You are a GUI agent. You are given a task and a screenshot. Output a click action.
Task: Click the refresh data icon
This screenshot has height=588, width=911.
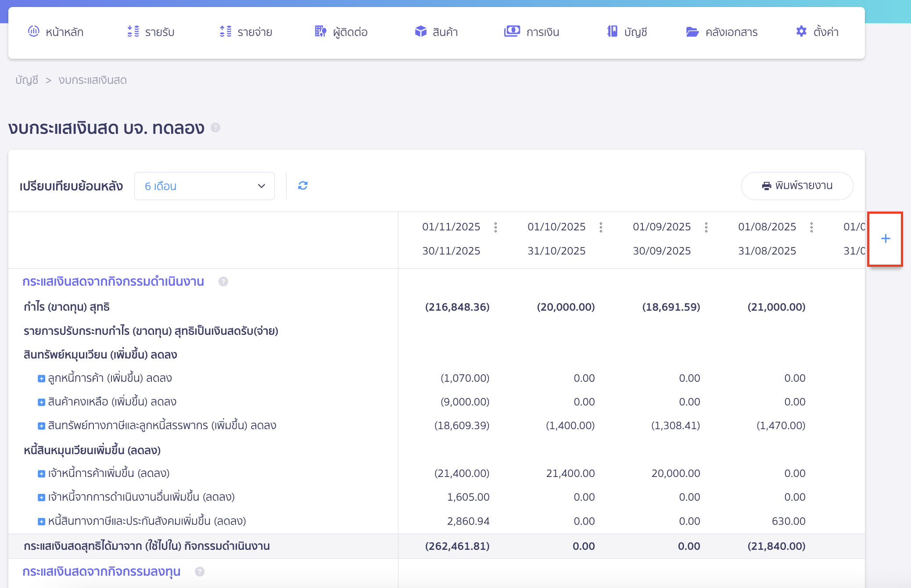[x=302, y=186]
